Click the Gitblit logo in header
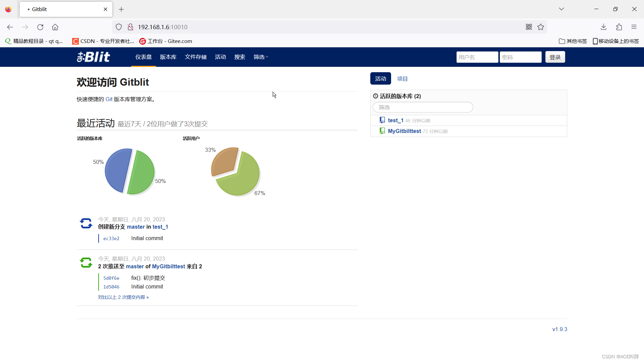 [x=93, y=57]
